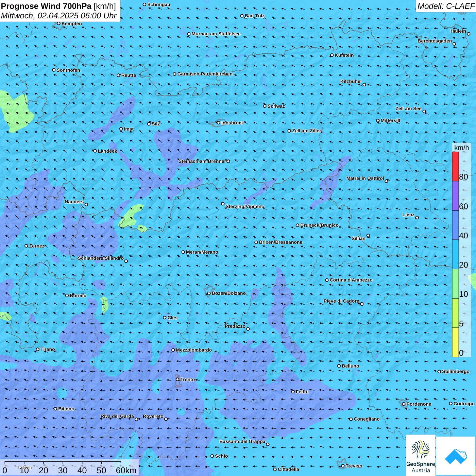Click the Reutte city label
The width and height of the screenshot is (476, 476).
point(129,75)
